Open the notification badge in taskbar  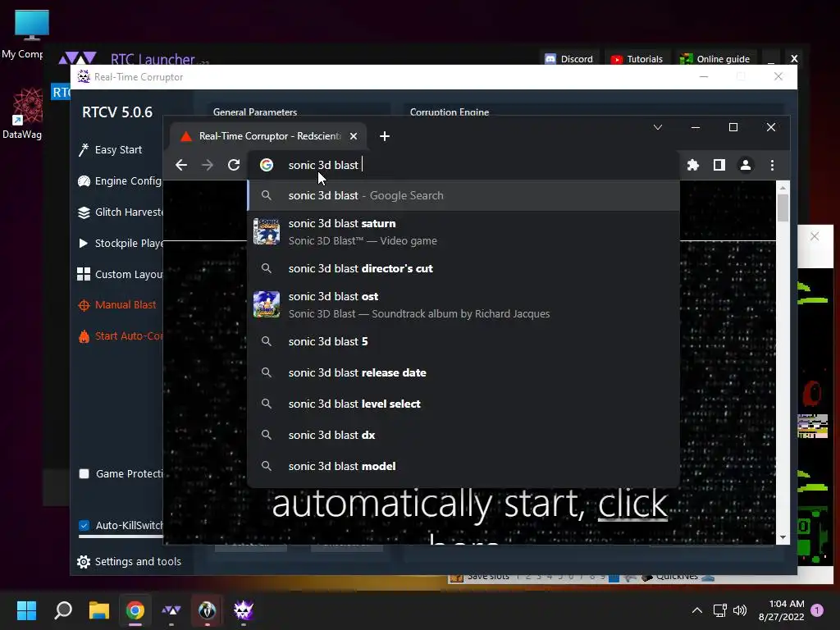[x=817, y=610]
